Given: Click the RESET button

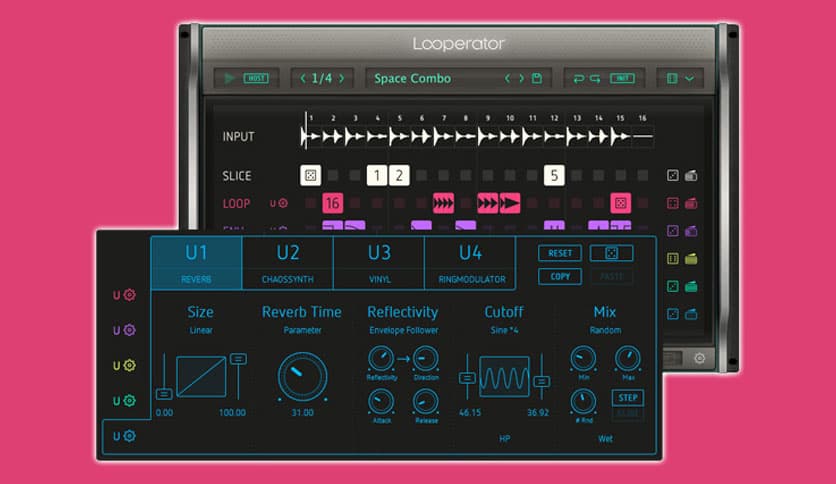Looking at the screenshot, I should tap(560, 253).
